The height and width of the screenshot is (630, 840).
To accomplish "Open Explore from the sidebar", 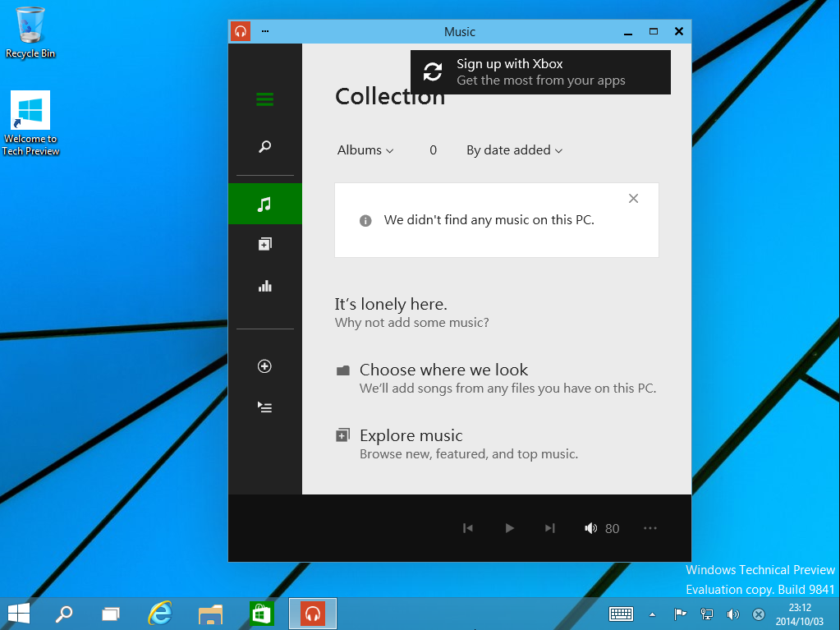I will [264, 244].
